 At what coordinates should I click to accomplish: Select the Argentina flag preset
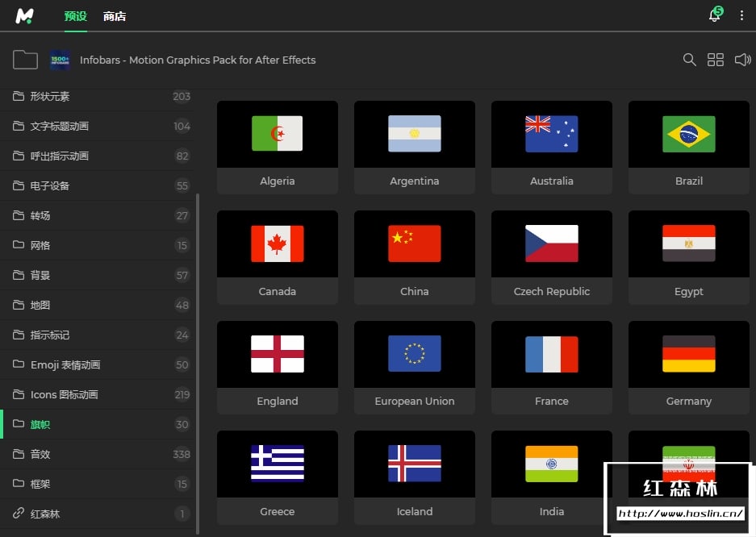point(415,148)
